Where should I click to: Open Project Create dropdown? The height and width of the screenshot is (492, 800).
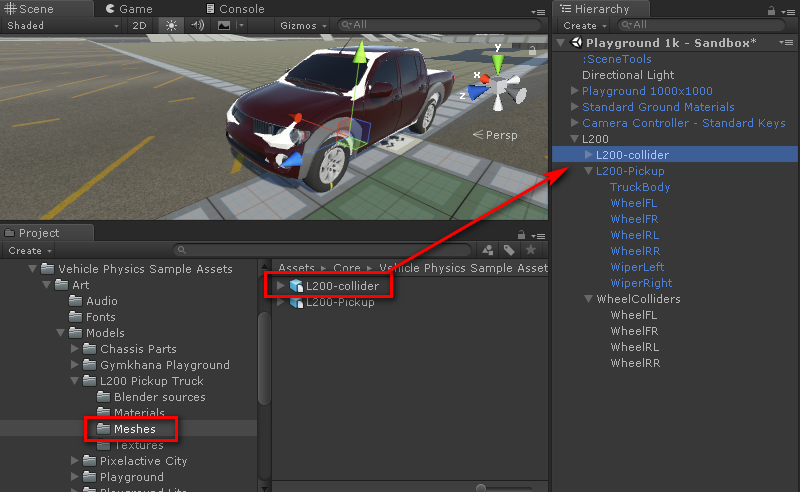coord(30,251)
